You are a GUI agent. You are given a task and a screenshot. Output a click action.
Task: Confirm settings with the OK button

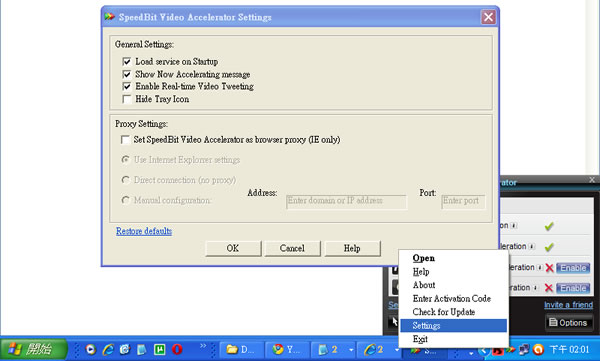[233, 248]
